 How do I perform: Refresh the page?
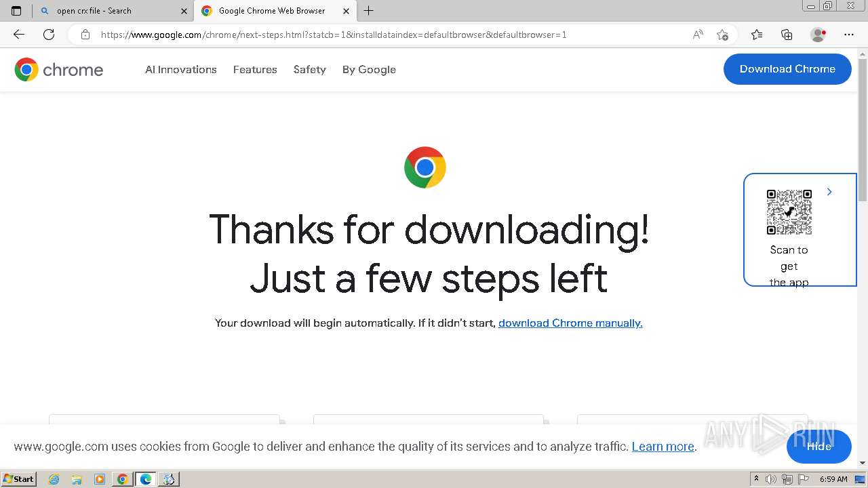pos(49,35)
